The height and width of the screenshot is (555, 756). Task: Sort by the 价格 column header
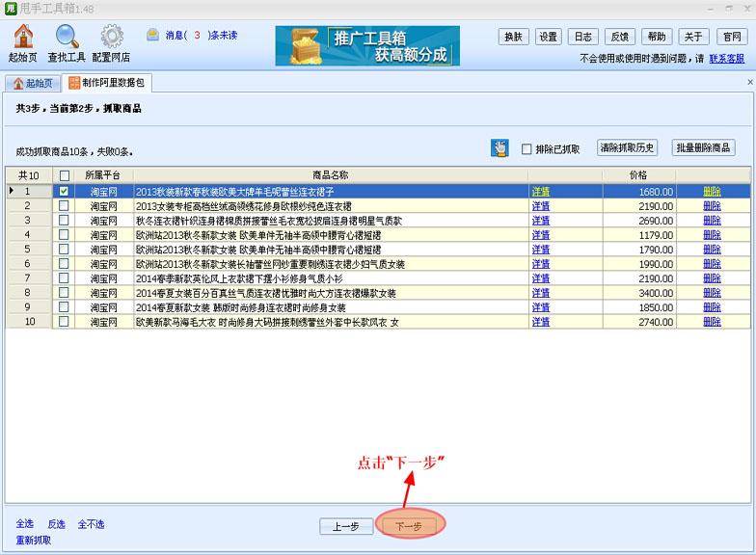coord(637,175)
